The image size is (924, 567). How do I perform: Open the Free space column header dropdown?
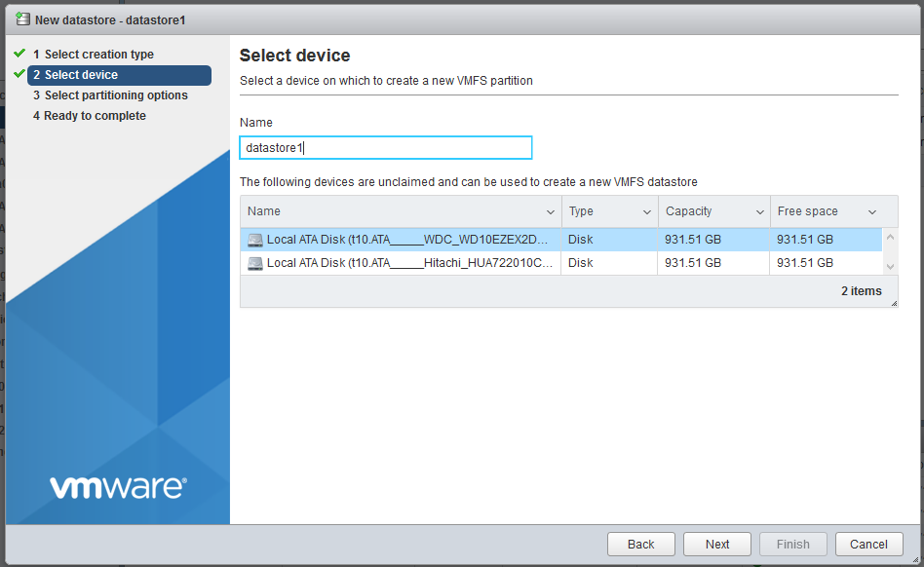(x=872, y=210)
